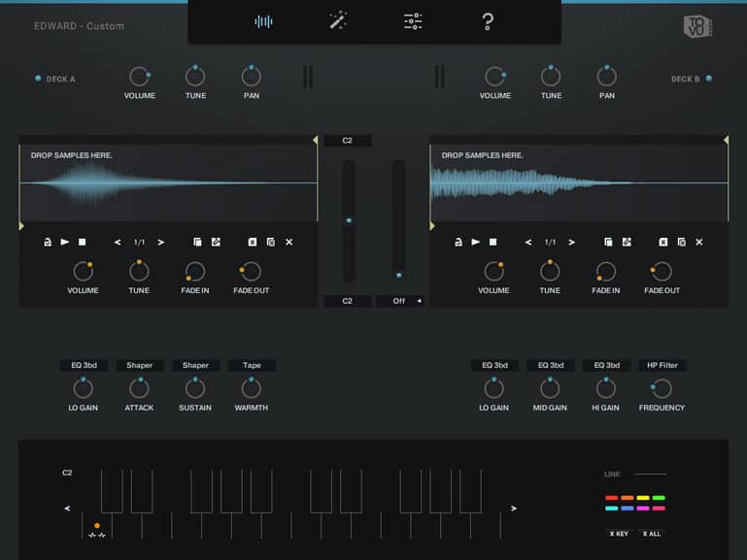
Task: Click Deck A master Tune knob
Action: [195, 76]
